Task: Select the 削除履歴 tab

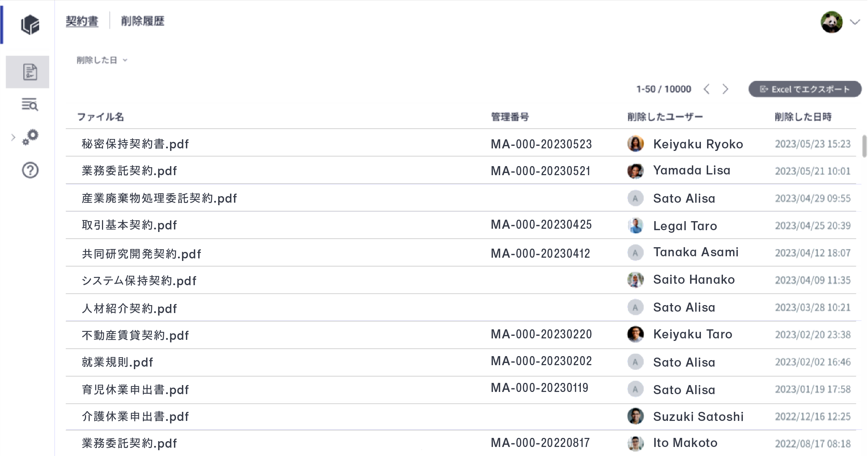Action: pyautogui.click(x=142, y=21)
